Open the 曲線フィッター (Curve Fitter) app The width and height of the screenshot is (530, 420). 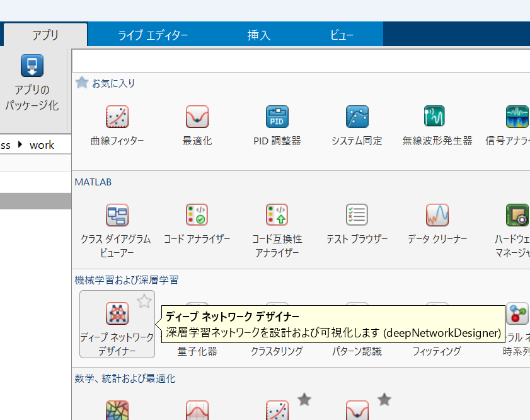coord(117,124)
